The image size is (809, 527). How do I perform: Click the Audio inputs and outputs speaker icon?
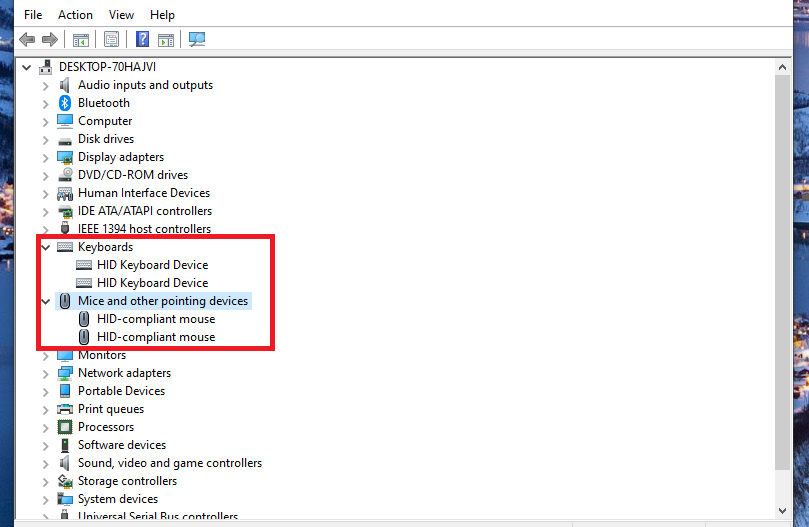point(65,85)
